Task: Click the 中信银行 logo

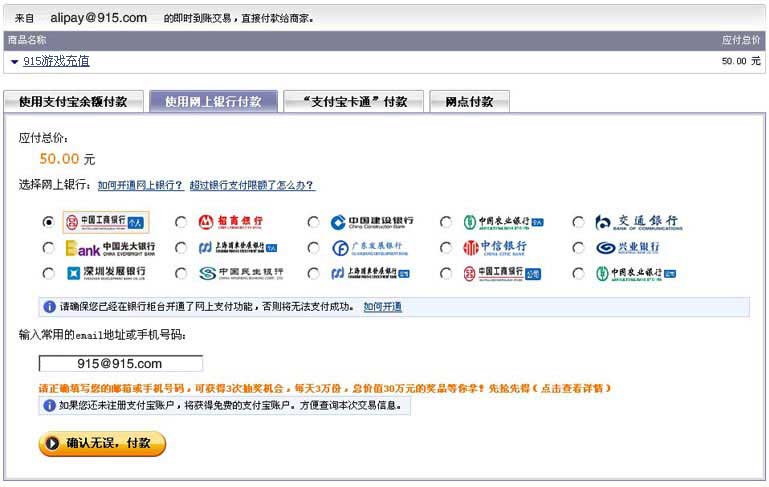Action: tap(495, 248)
